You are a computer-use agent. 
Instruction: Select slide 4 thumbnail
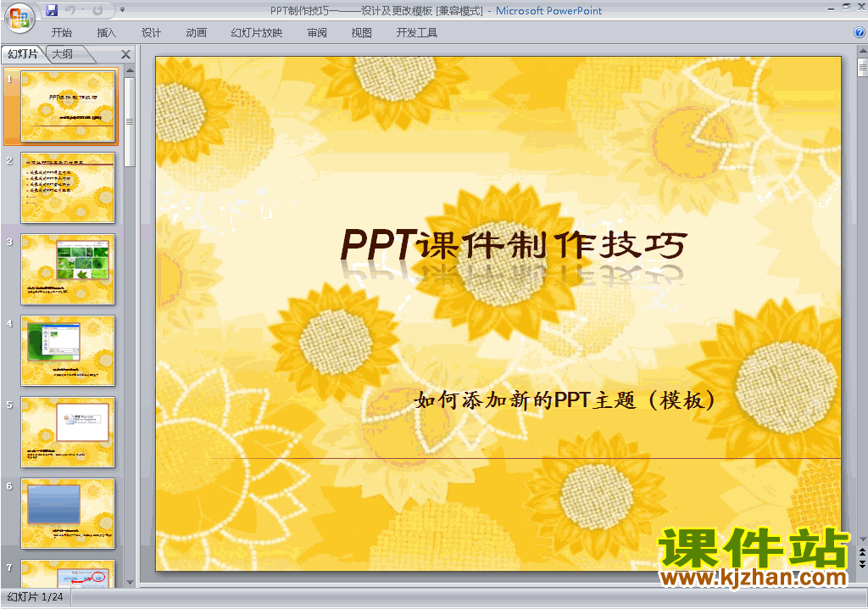coord(68,351)
